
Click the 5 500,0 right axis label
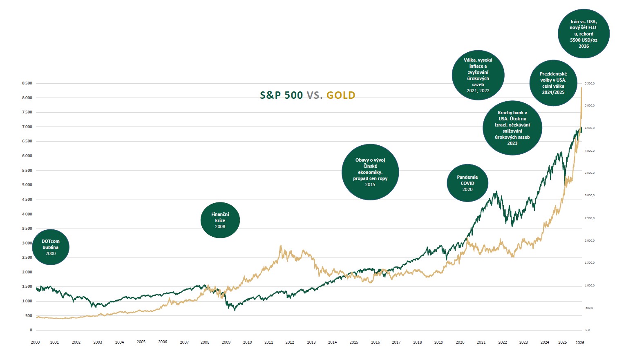[x=590, y=83]
